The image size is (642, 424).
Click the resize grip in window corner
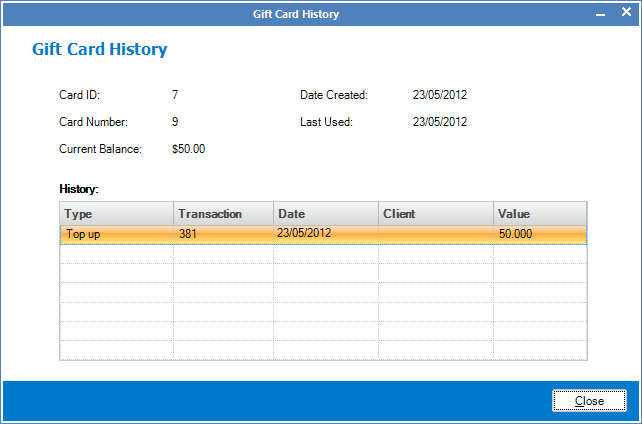(634, 416)
